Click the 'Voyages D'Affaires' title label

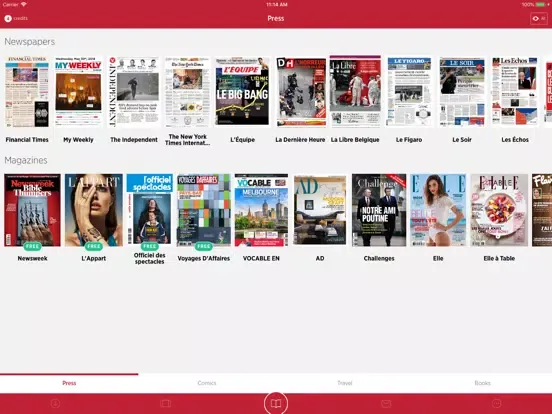click(204, 258)
